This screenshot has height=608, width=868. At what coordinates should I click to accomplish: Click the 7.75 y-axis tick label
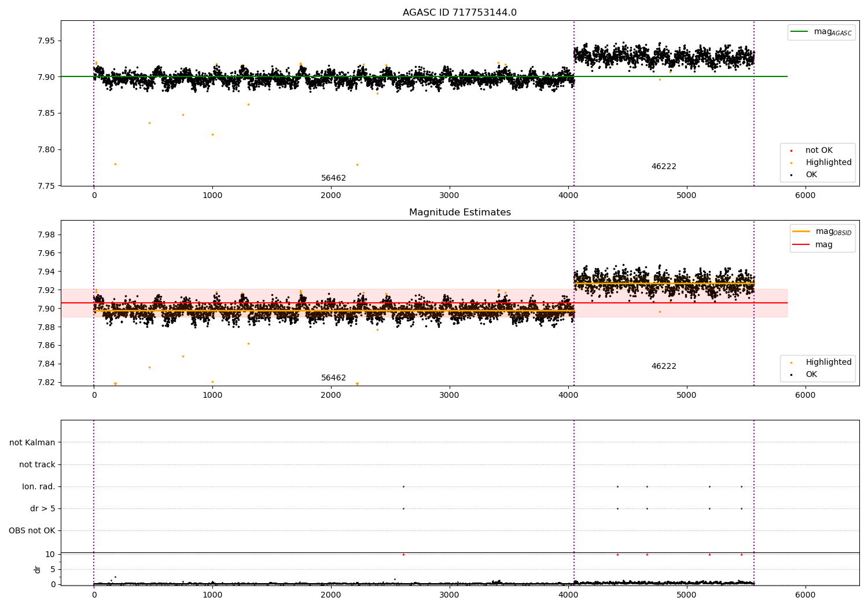click(x=46, y=186)
